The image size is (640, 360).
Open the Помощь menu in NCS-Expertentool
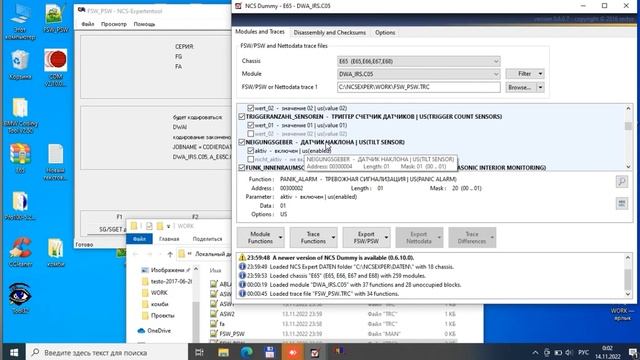point(144,24)
